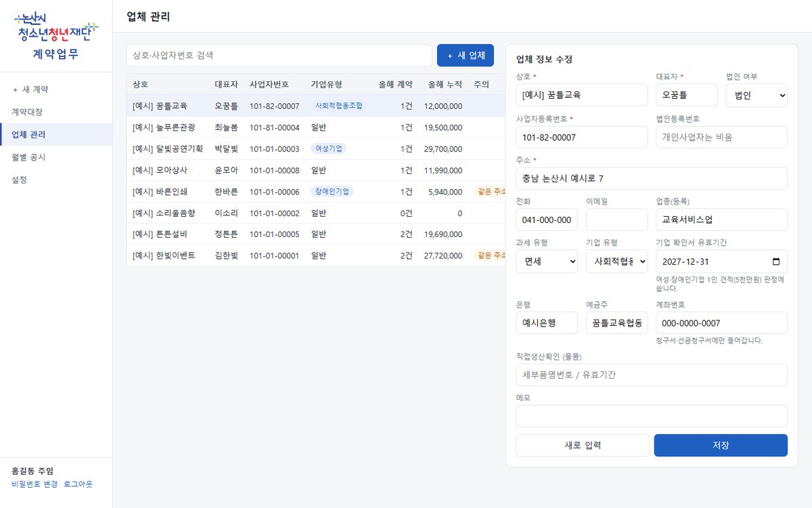Viewport: 812px width, 508px height.
Task: Click the 메모 input field
Action: [652, 416]
